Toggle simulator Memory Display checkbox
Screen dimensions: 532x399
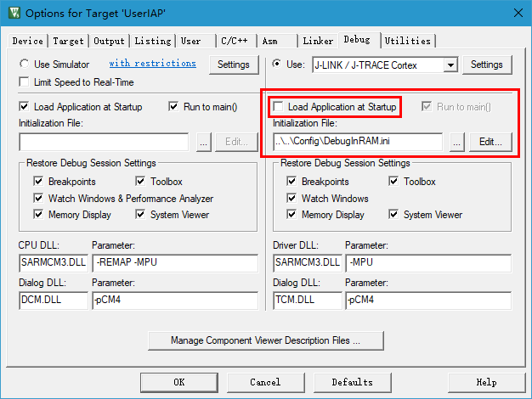point(38,214)
